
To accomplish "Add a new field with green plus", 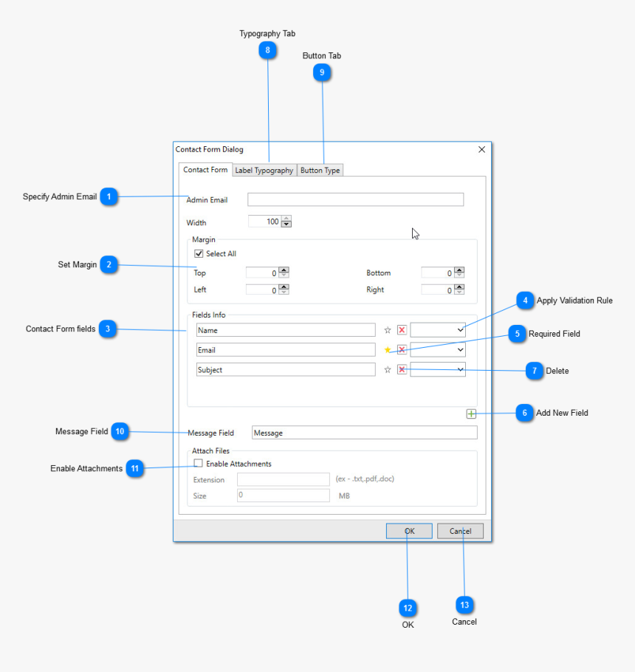I will pyautogui.click(x=471, y=414).
